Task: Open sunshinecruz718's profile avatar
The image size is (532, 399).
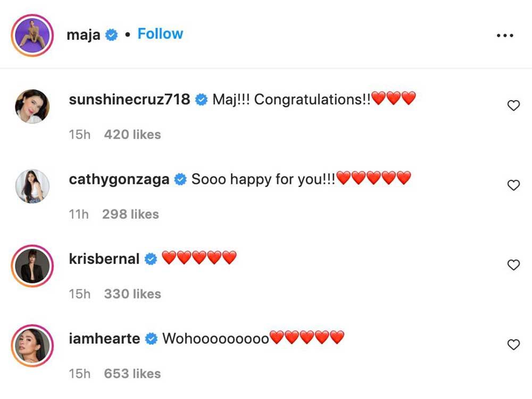Action: pos(32,106)
